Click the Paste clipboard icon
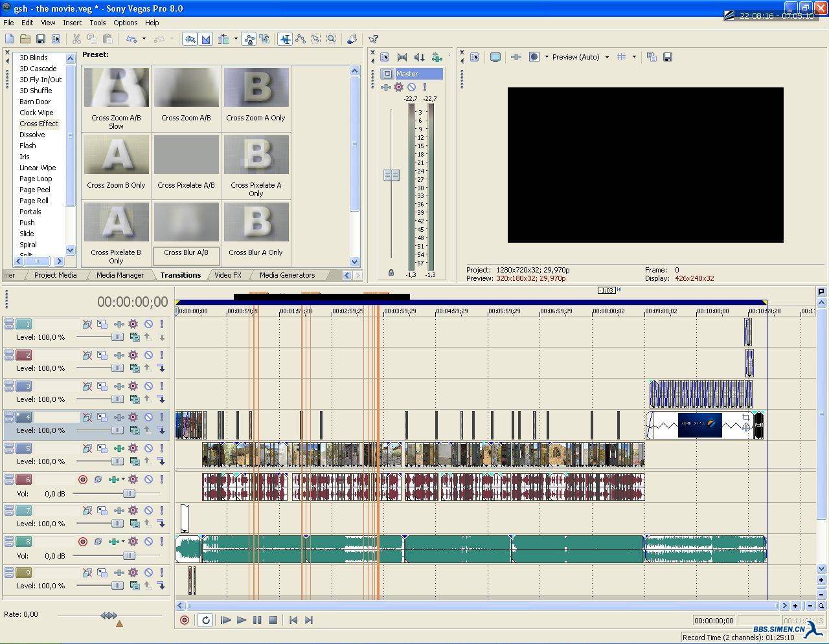829x644 pixels. coord(108,39)
